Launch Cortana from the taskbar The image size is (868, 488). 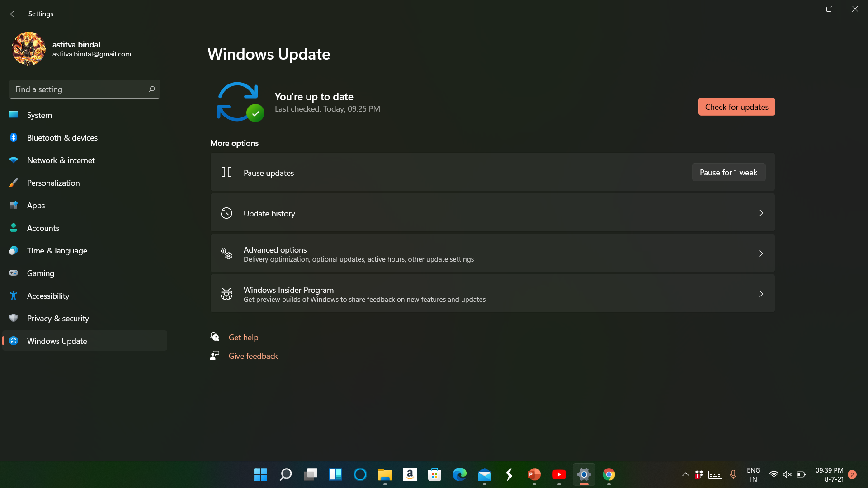coord(360,474)
